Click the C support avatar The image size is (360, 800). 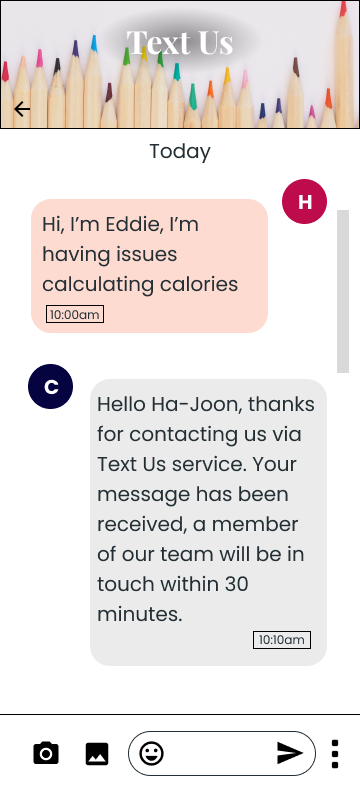tap(50, 387)
